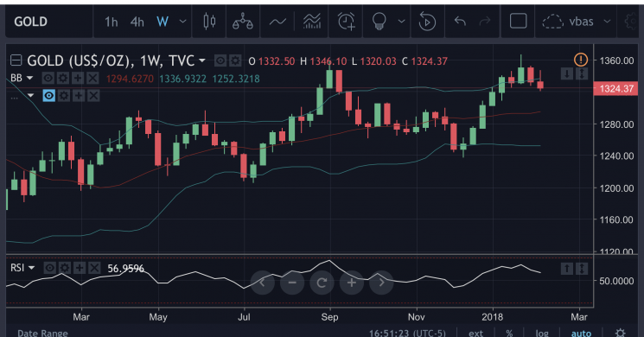Click the 1360.00 price axis label
644x337 pixels.
[x=616, y=60]
